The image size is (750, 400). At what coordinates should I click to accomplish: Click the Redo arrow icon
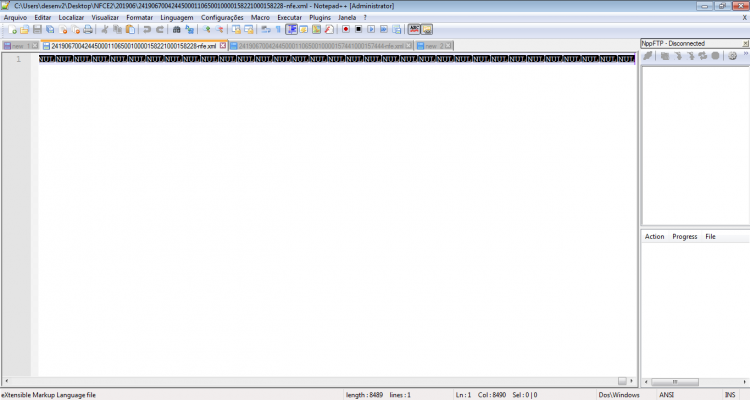(160, 30)
